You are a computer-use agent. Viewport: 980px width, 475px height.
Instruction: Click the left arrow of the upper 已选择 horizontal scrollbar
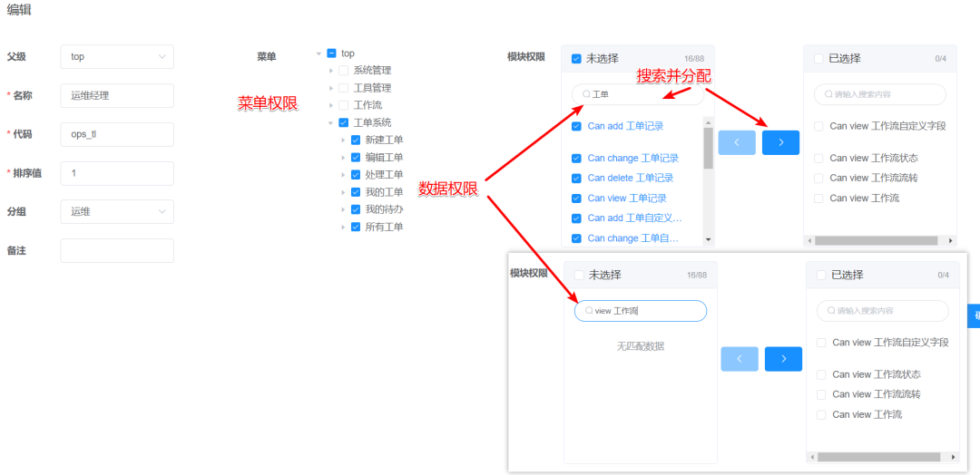pyautogui.click(x=809, y=240)
